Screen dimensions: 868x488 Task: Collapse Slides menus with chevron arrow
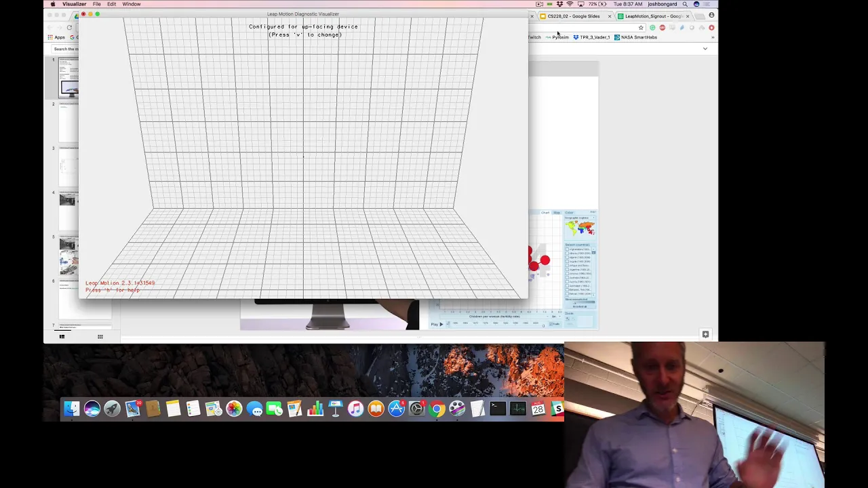click(705, 49)
